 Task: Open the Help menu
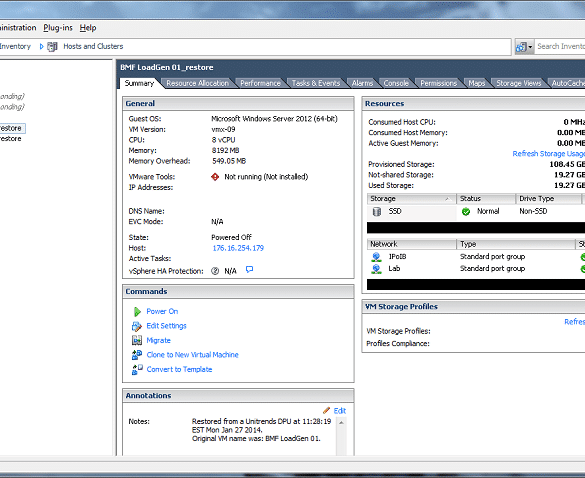click(88, 28)
